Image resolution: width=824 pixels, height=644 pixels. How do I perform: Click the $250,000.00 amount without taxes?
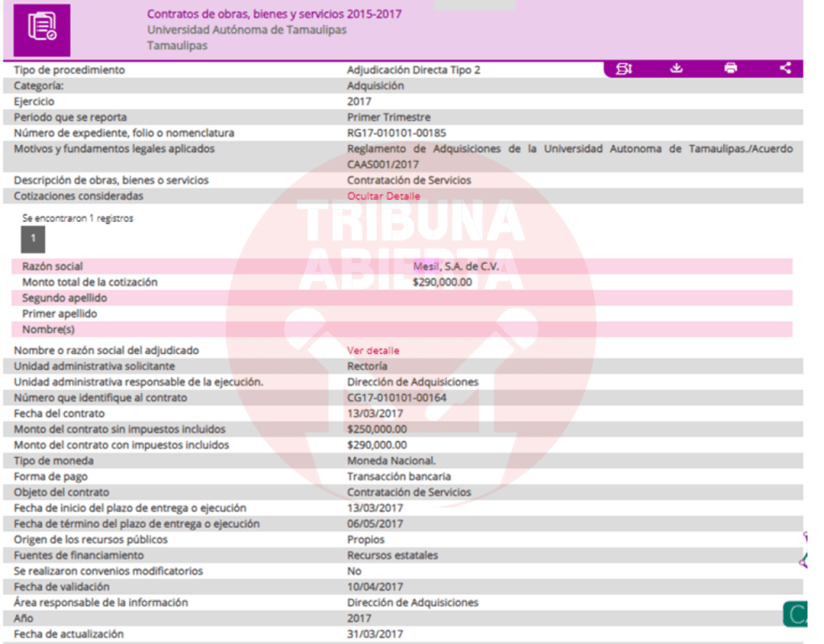377,430
